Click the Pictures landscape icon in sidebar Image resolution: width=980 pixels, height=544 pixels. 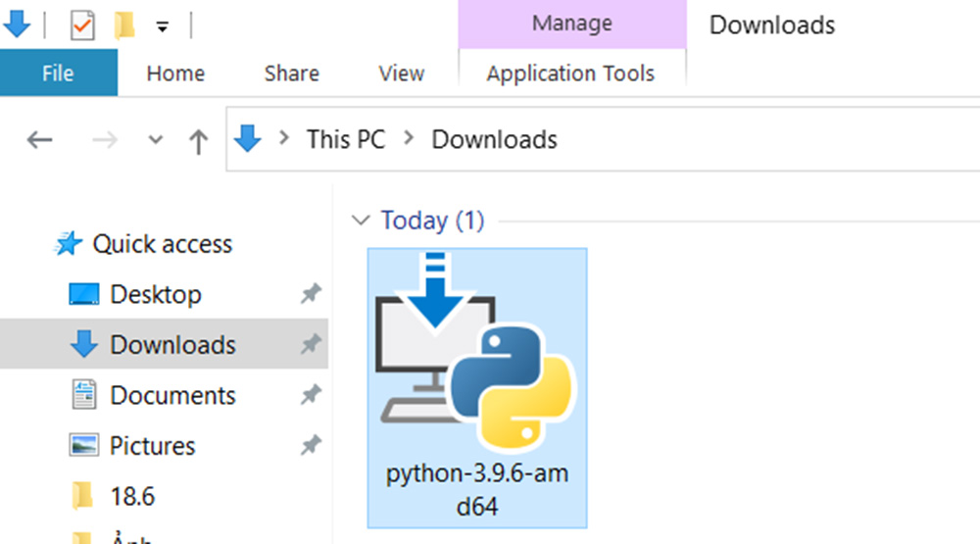(x=83, y=445)
